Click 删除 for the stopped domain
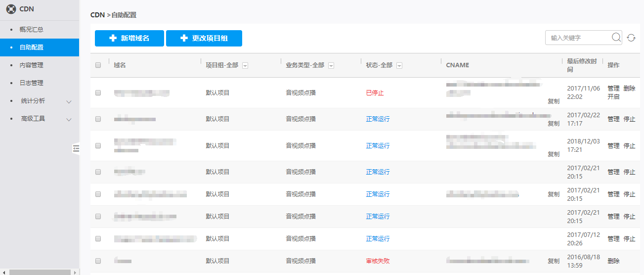This screenshot has width=644, height=275. click(629, 89)
